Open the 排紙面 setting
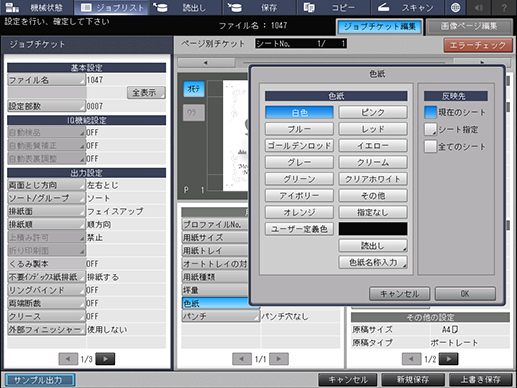Image resolution: width=517 pixels, height=388 pixels. pos(46,211)
